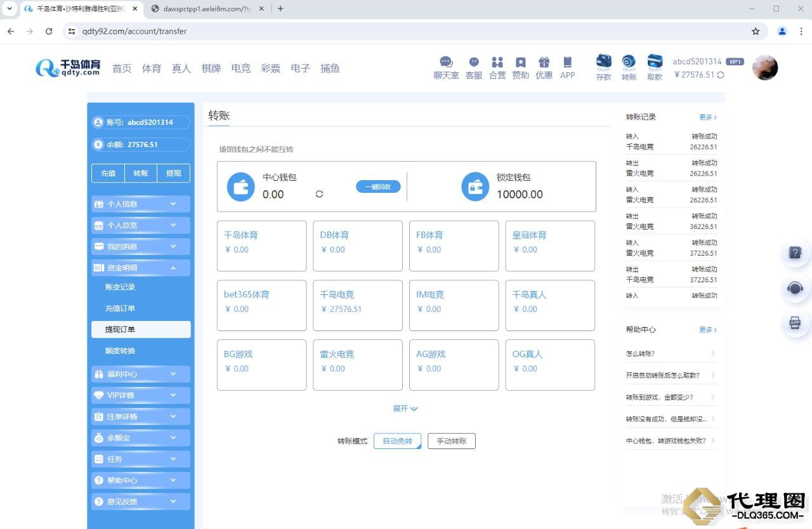Open the user avatar picture

pyautogui.click(x=765, y=67)
